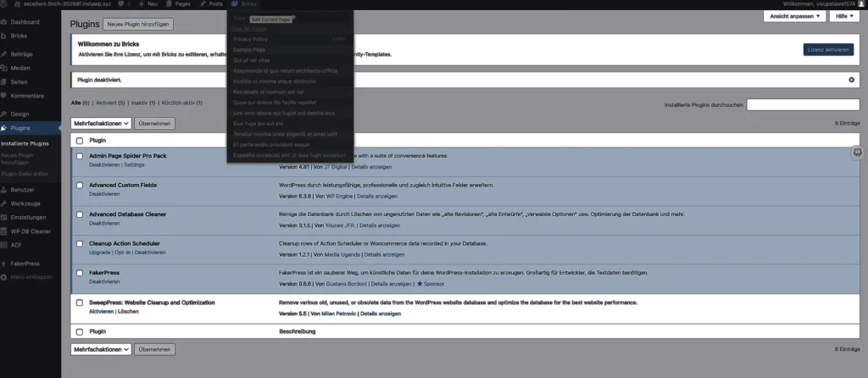This screenshot has height=378, width=868.
Task: Click the Einstellungen icon in sidebar
Action: pyautogui.click(x=4, y=218)
